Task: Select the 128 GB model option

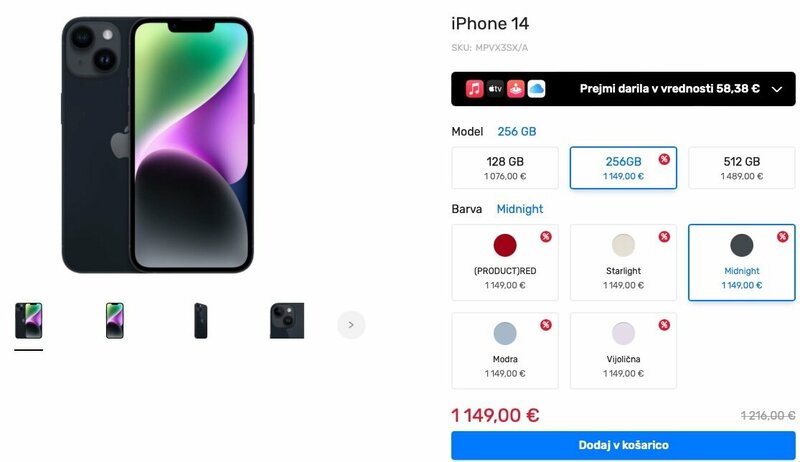Action: pyautogui.click(x=505, y=168)
